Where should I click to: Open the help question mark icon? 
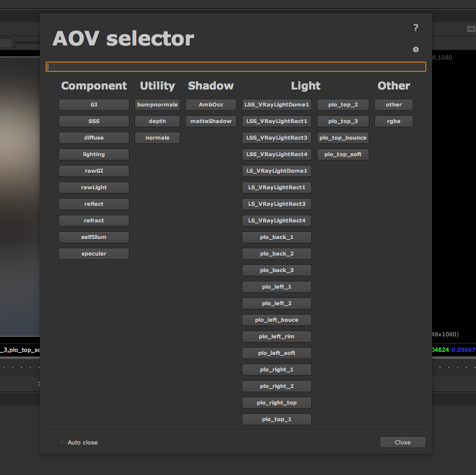click(415, 28)
